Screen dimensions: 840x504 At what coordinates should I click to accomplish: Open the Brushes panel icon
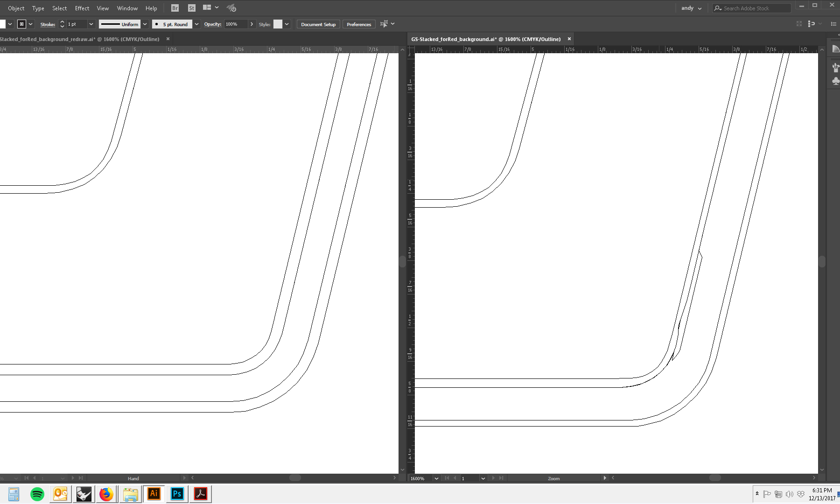tap(836, 68)
